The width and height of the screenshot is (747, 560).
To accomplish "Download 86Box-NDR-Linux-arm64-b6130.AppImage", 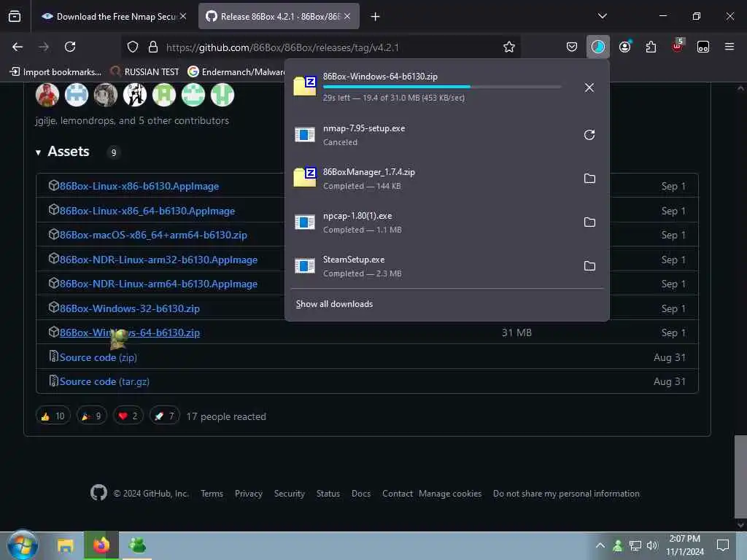I will pos(158,284).
